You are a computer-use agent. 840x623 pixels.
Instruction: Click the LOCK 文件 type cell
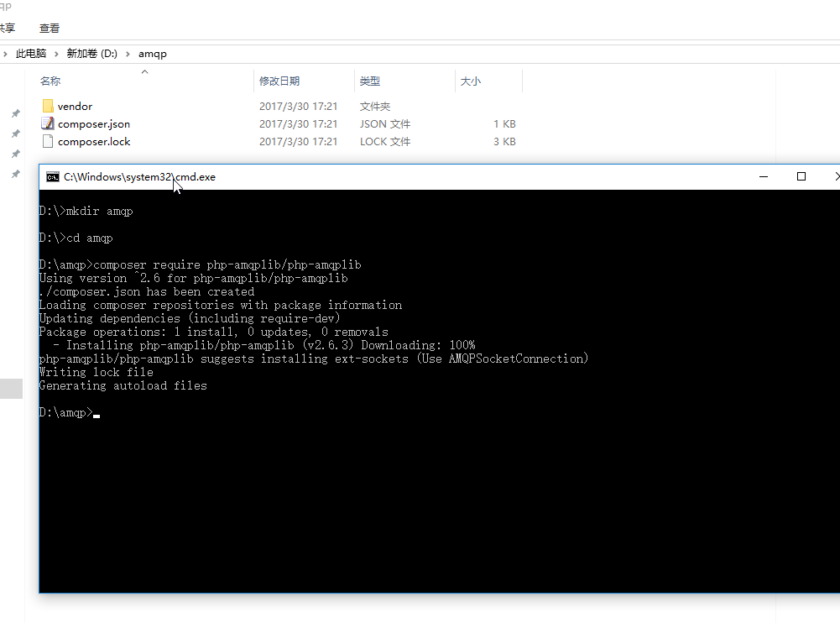click(x=385, y=142)
